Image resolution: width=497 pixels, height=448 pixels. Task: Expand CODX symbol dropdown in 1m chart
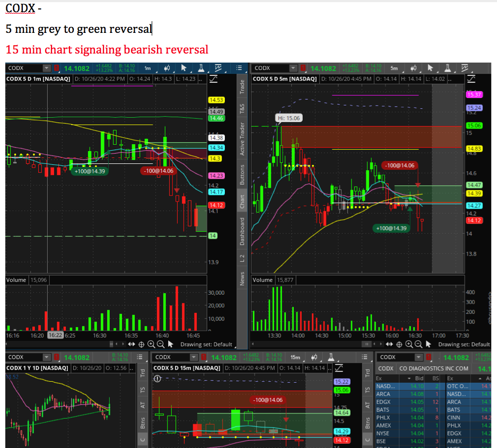click(x=47, y=68)
